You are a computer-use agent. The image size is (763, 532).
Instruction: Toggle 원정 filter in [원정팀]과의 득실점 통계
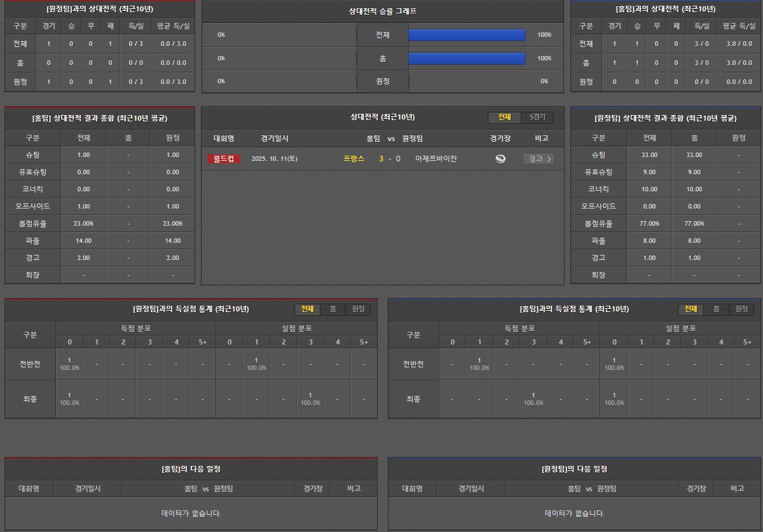click(358, 309)
